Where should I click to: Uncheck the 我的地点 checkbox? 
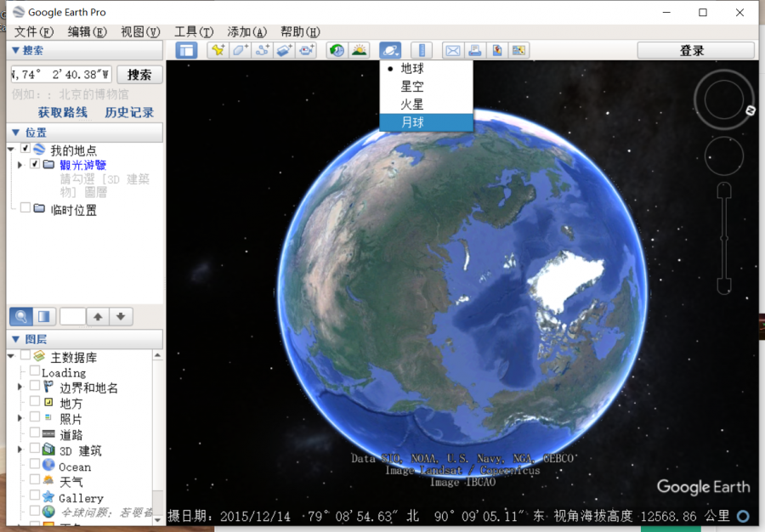pyautogui.click(x=25, y=150)
